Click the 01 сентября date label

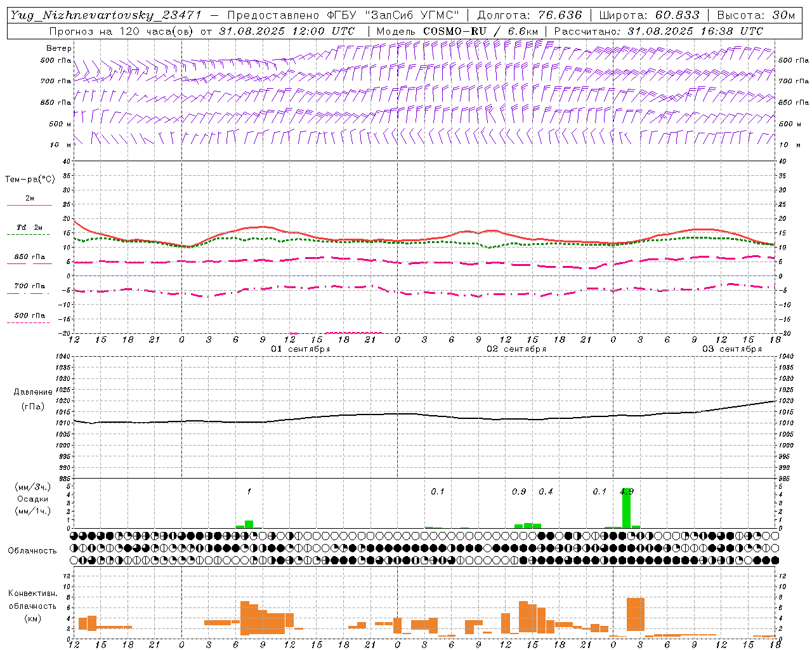pyautogui.click(x=301, y=349)
